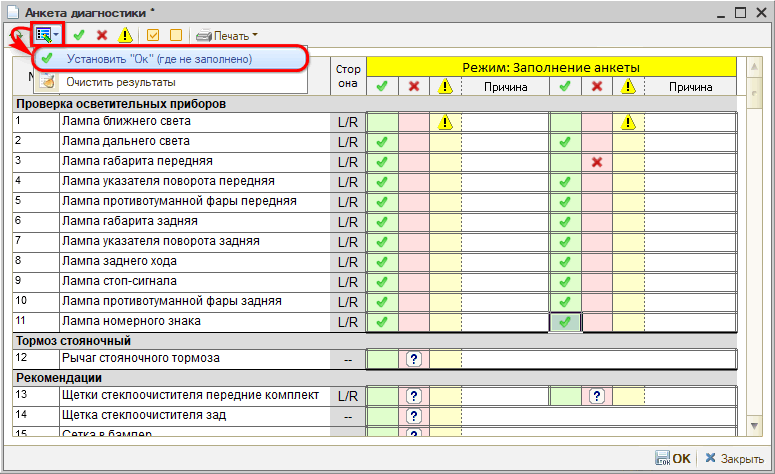The height and width of the screenshot is (474, 775).
Task: Click first Причина field for Лампа ближнего света
Action: tap(505, 122)
